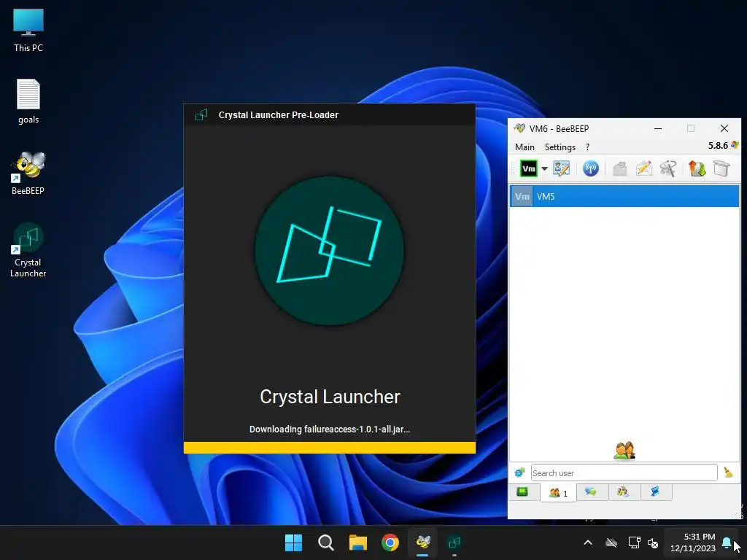Click the grayed-out envelope icon in BeeBEEP toolbar
Image resolution: width=747 pixels, height=560 pixels.
(x=620, y=168)
